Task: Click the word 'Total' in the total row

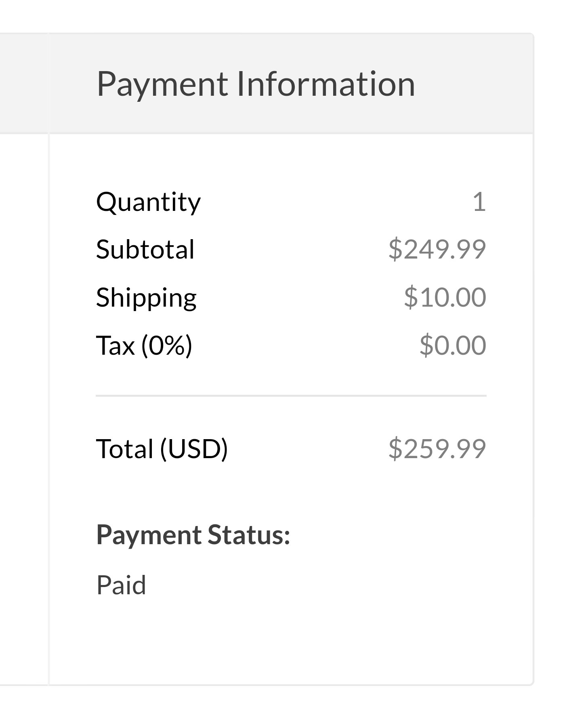Action: (x=125, y=449)
